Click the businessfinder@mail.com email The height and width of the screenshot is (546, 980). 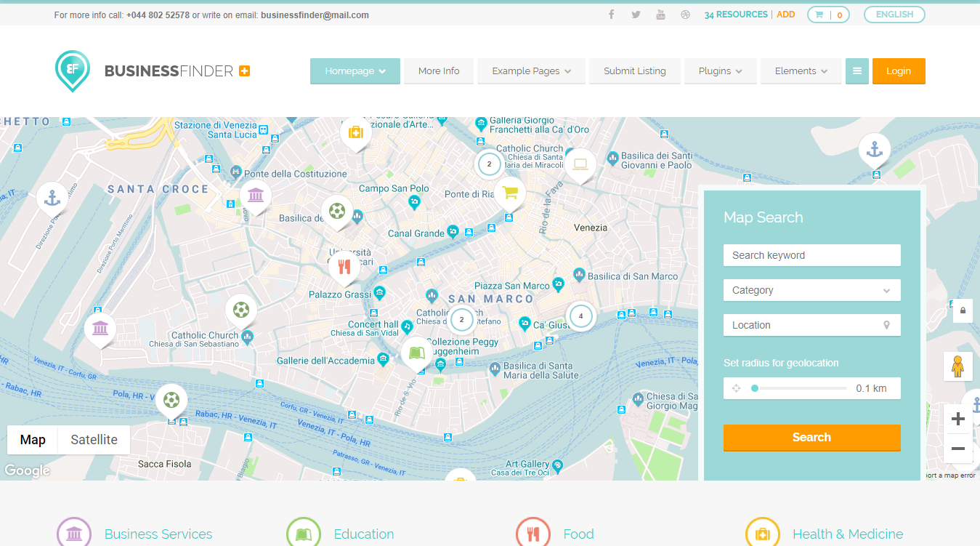[x=315, y=15]
